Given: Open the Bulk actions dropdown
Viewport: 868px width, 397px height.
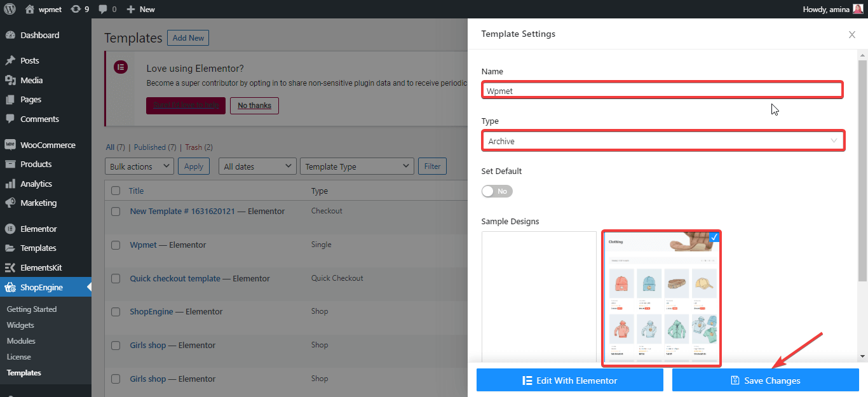Looking at the screenshot, I should click(x=139, y=166).
